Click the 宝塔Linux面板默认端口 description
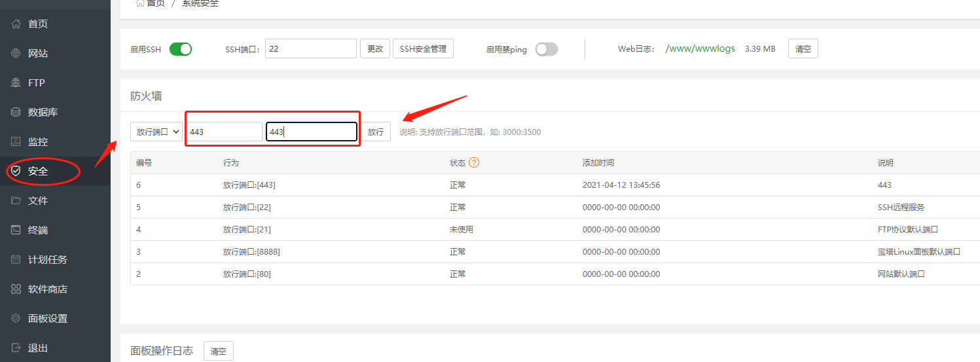The height and width of the screenshot is (362, 980). (x=919, y=252)
